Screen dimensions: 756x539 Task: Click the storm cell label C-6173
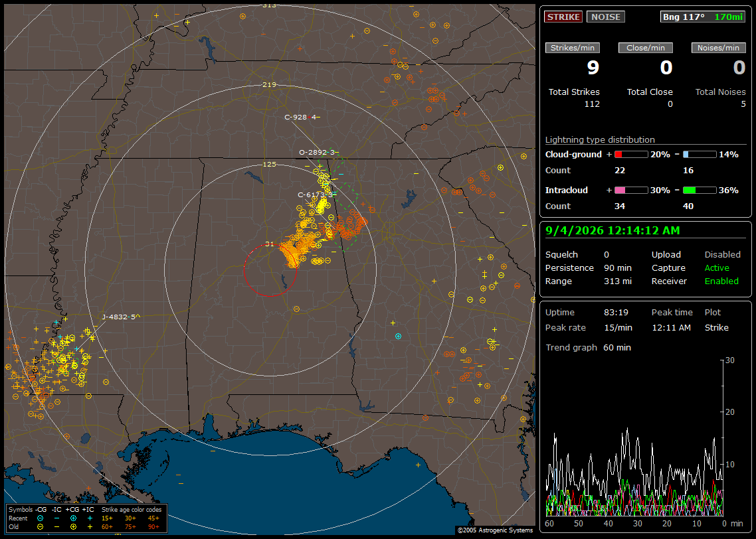coord(311,194)
